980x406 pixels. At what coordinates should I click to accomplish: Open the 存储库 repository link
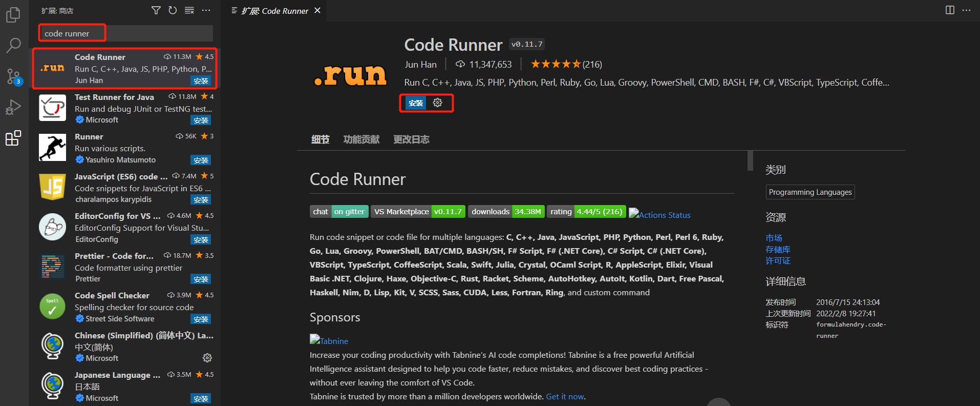pyautogui.click(x=778, y=249)
